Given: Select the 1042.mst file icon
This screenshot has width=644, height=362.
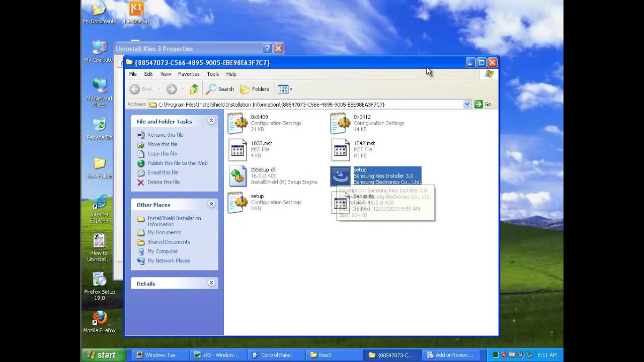Looking at the screenshot, I should tap(341, 149).
